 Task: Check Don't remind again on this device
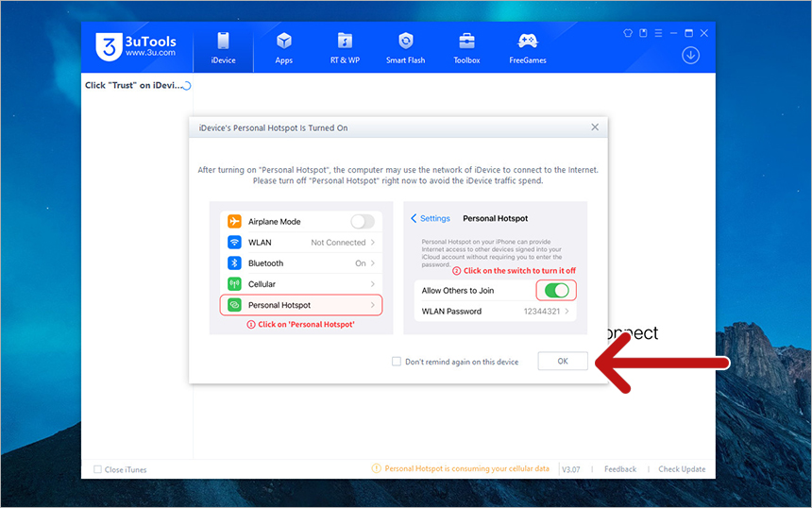397,362
